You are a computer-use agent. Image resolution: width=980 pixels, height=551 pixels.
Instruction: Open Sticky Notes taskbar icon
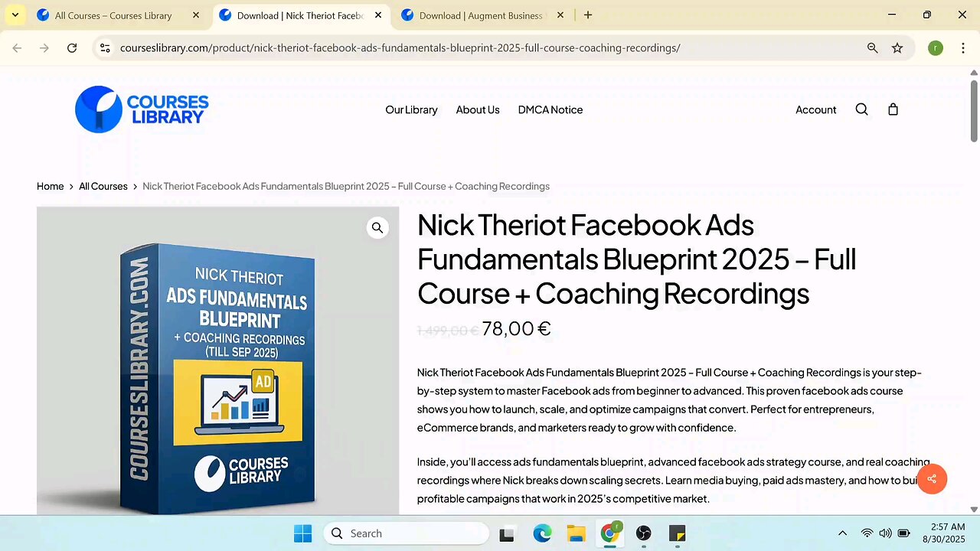(x=678, y=533)
